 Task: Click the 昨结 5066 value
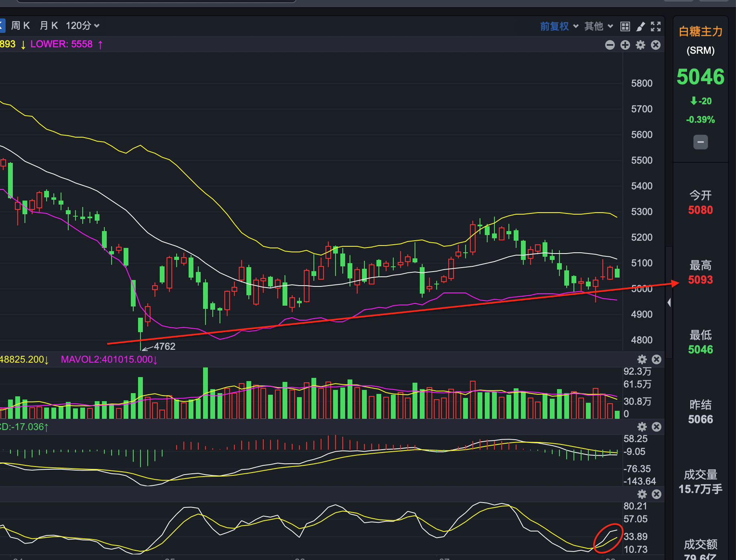tap(701, 419)
